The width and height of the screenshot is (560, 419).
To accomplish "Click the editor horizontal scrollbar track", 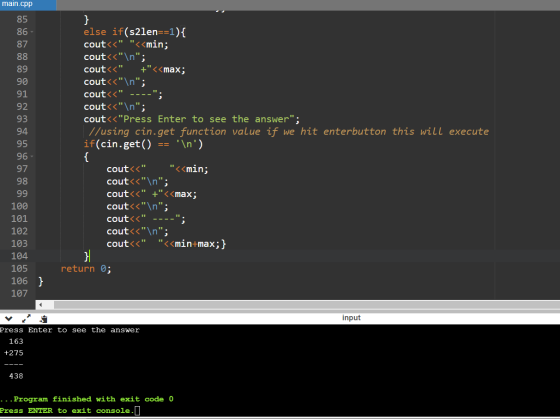I will (307, 305).
